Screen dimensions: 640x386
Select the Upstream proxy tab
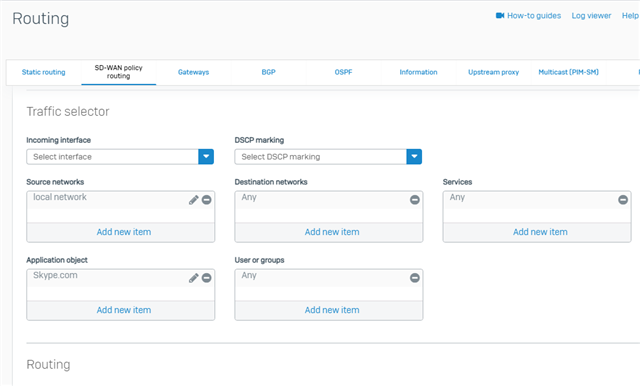coord(493,72)
